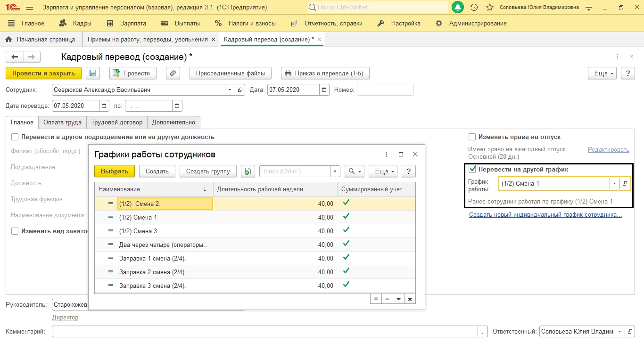Expand the График работы dropdown arrow
The height and width of the screenshot is (343, 644).
point(614,184)
